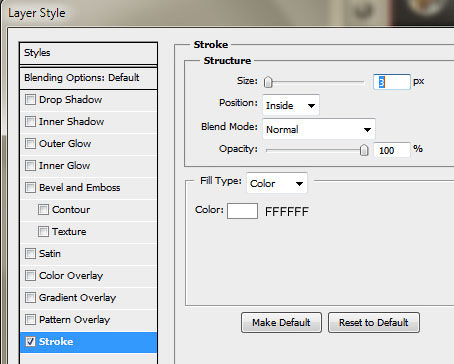Turn on the Inner Glow checkbox
The height and width of the screenshot is (364, 454).
pyautogui.click(x=30, y=165)
